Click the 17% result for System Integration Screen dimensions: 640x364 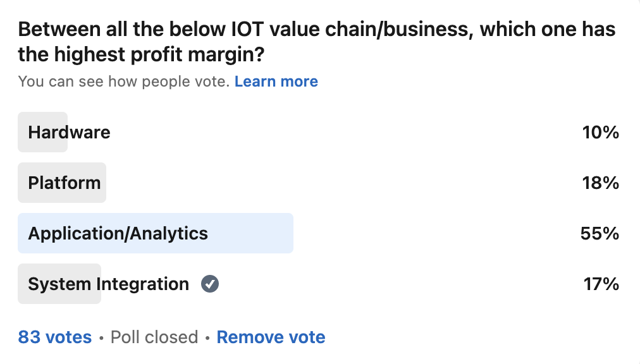[x=601, y=284]
